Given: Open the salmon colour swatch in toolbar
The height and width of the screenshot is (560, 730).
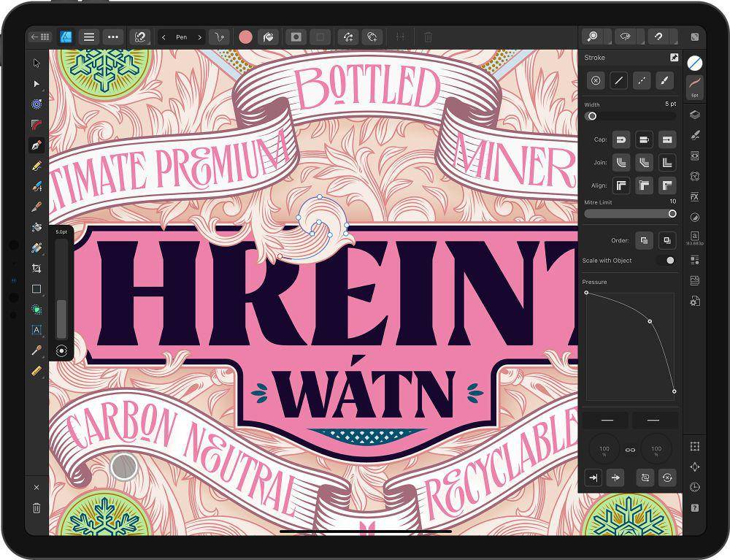Looking at the screenshot, I should pos(245,37).
